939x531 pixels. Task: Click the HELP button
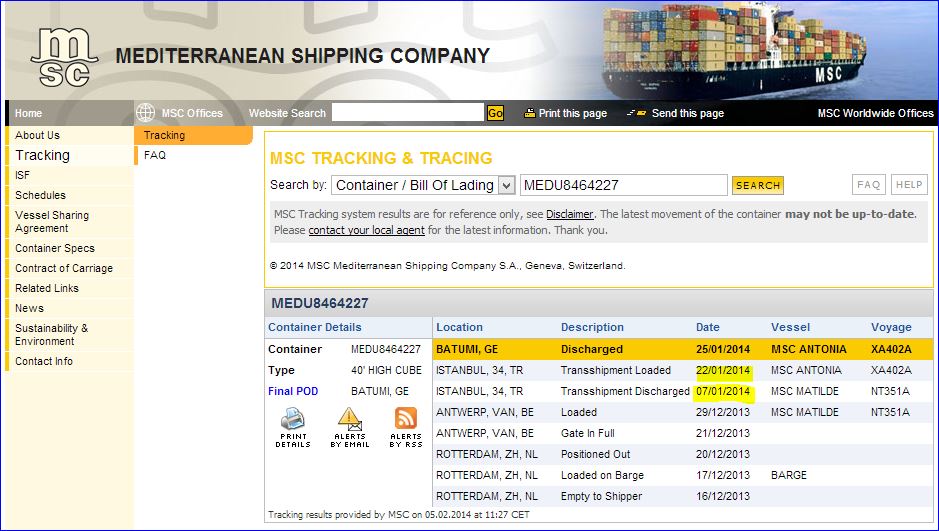[x=909, y=185]
